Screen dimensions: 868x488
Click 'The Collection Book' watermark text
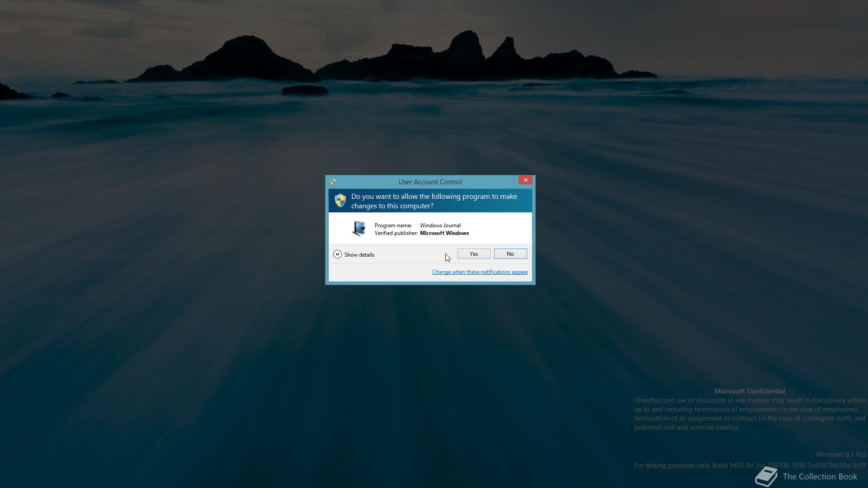tap(820, 477)
